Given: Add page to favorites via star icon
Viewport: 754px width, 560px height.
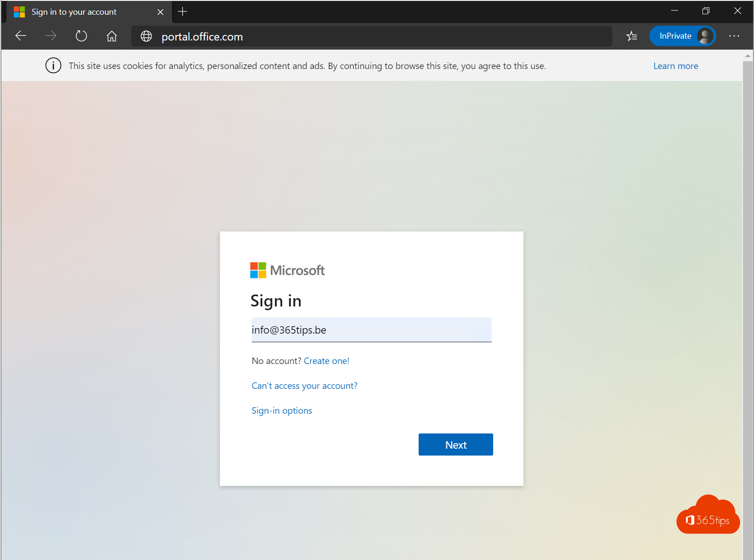Looking at the screenshot, I should click(x=632, y=36).
